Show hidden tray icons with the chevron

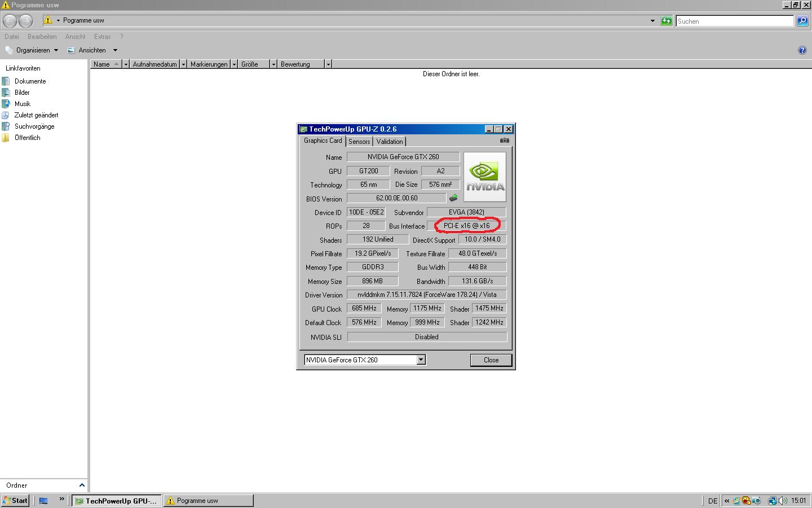point(727,501)
